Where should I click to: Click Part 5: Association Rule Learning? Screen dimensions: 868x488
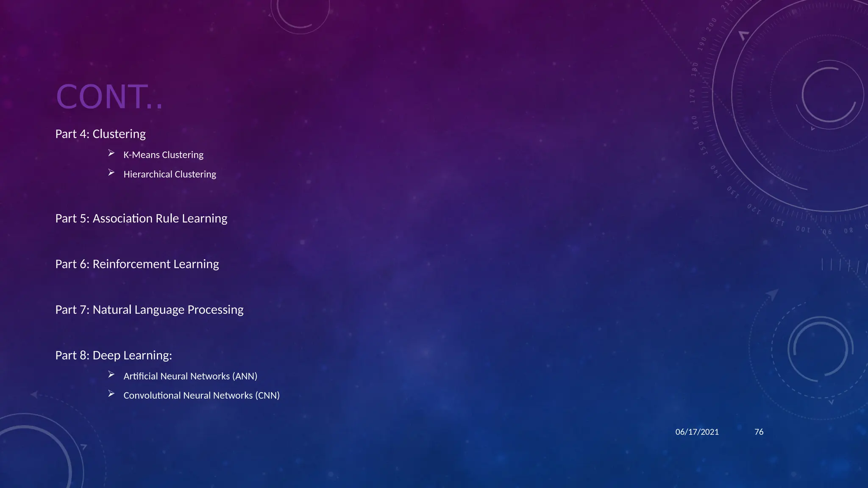pos(141,219)
